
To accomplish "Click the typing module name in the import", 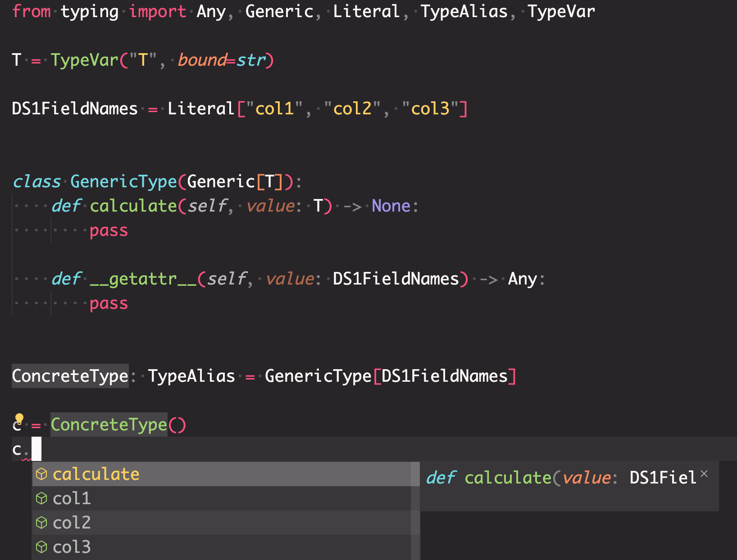I will 89,11.
